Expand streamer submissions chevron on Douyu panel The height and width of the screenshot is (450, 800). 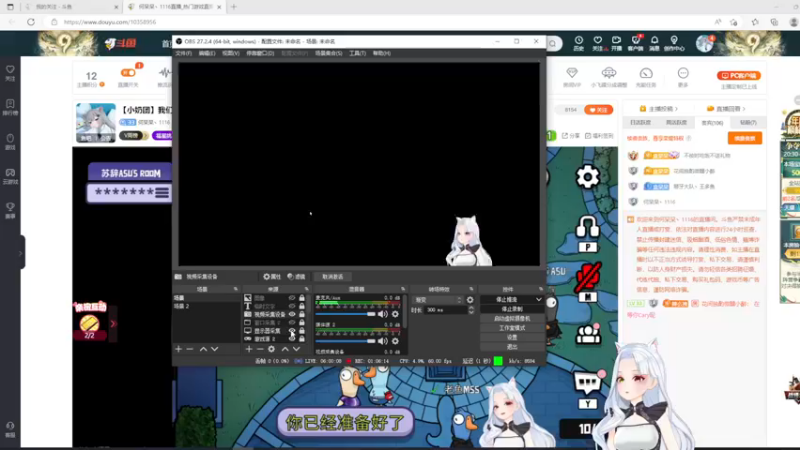[x=677, y=109]
